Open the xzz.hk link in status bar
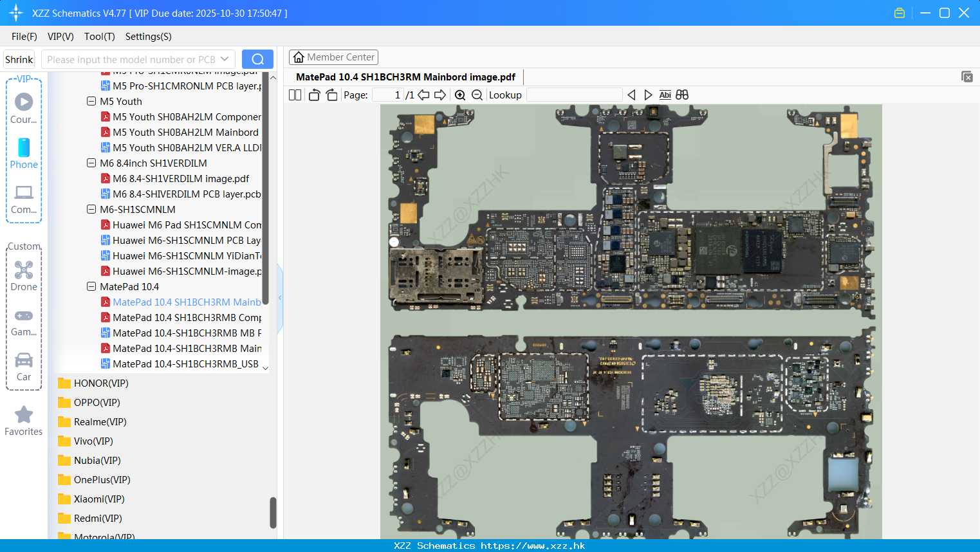This screenshot has height=552, width=980. (x=533, y=546)
